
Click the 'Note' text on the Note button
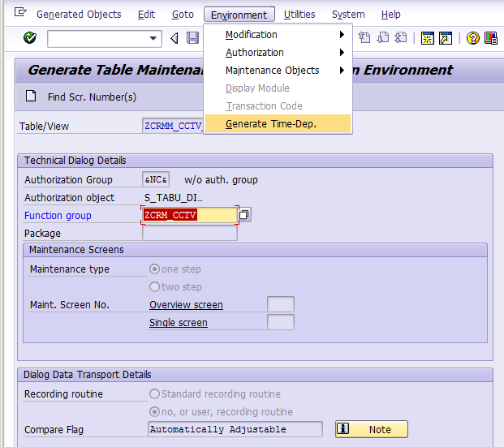380,430
